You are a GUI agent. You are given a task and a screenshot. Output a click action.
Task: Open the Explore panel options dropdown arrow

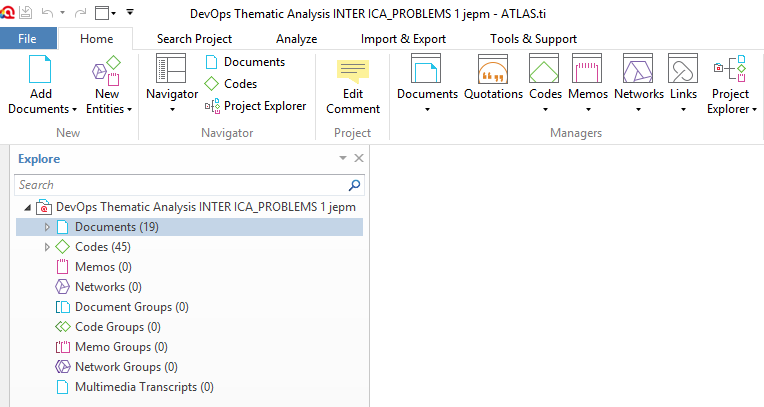point(343,158)
